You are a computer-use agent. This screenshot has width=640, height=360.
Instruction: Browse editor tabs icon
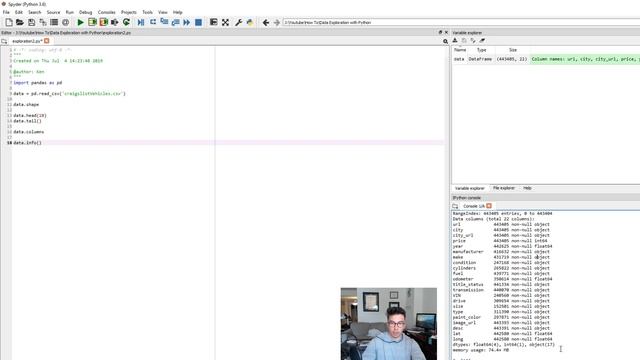(x=4, y=41)
